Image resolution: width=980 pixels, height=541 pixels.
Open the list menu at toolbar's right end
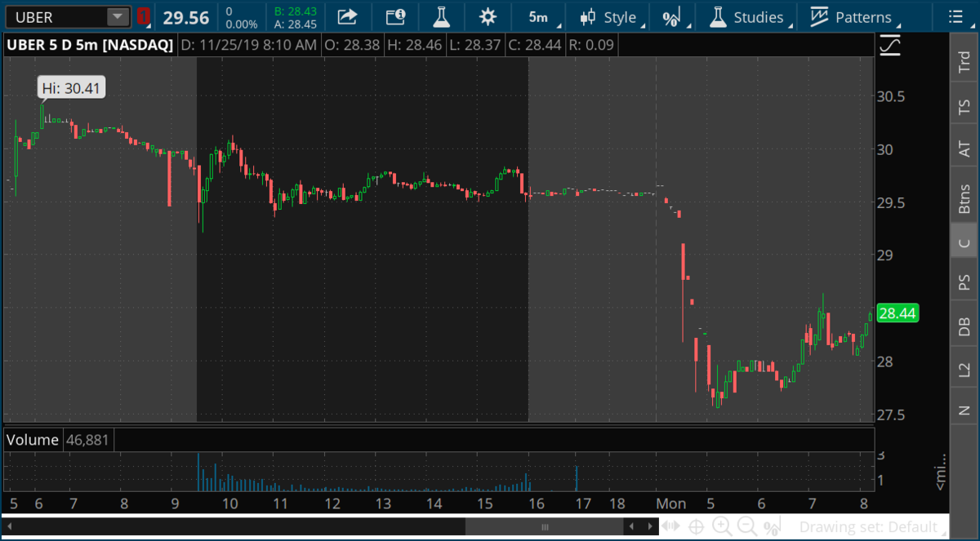pos(955,17)
